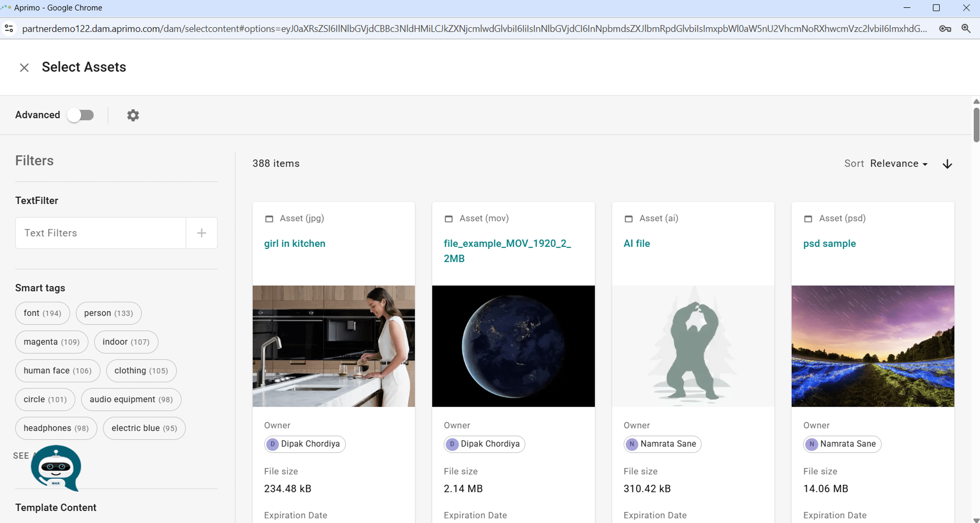The width and height of the screenshot is (980, 523).
Task: Select checkbox on AI file asset
Action: 629,219
